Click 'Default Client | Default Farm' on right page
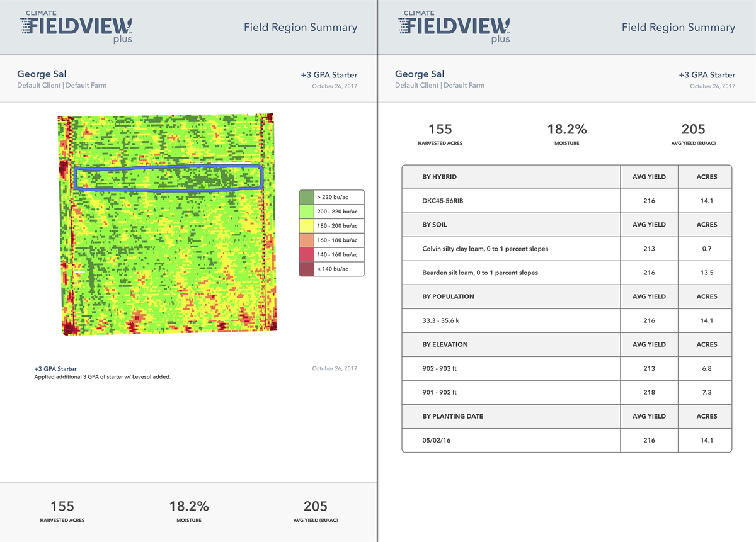This screenshot has width=756, height=542. pos(440,85)
